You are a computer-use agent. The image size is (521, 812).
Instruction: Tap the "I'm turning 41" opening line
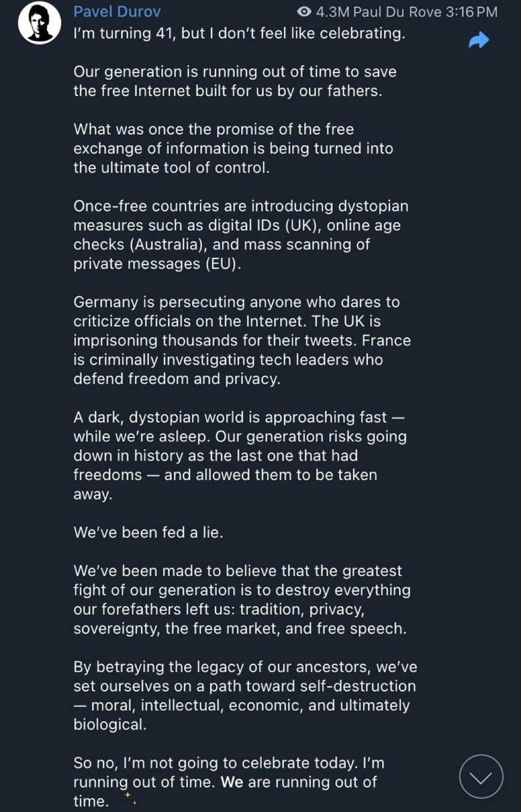239,34
